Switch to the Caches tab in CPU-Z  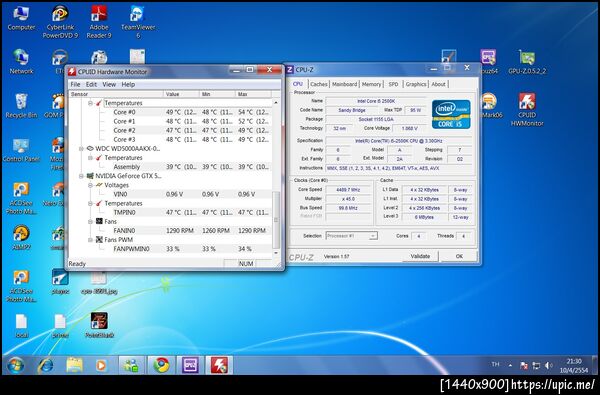319,84
